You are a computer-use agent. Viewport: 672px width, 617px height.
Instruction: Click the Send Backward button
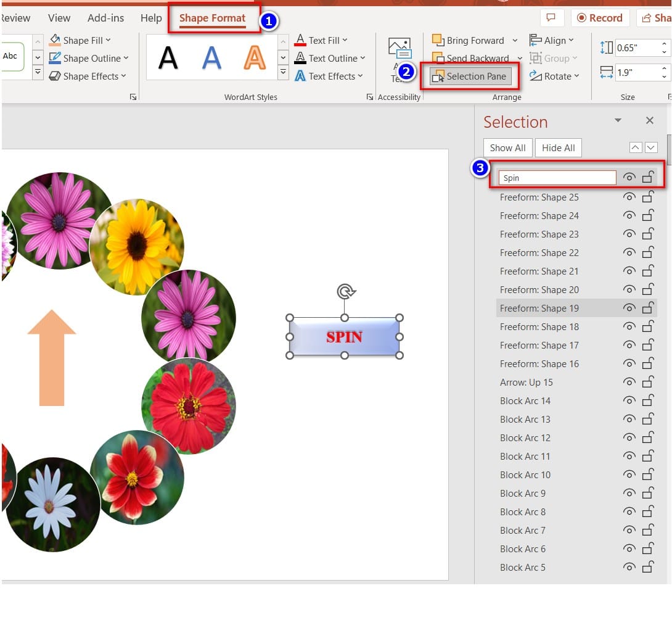[470, 58]
